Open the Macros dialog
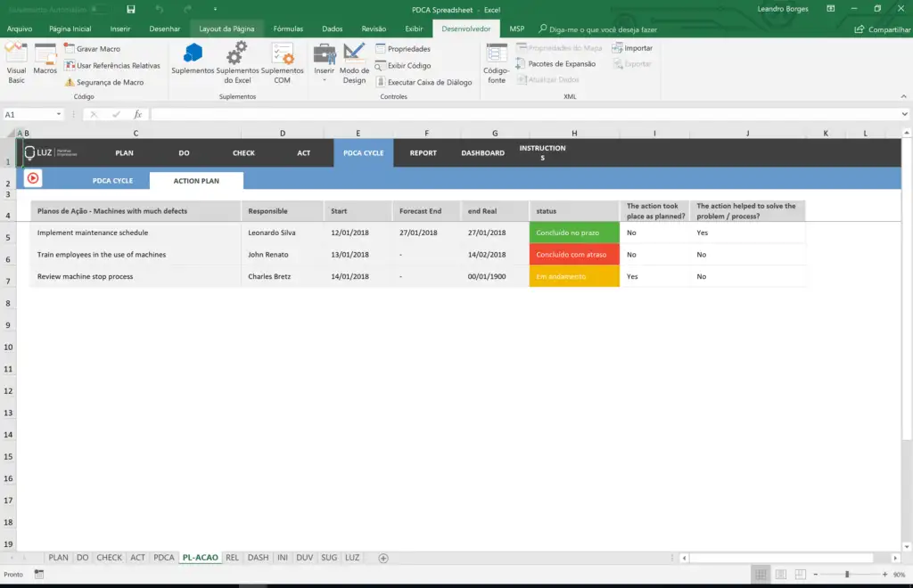 pos(45,60)
